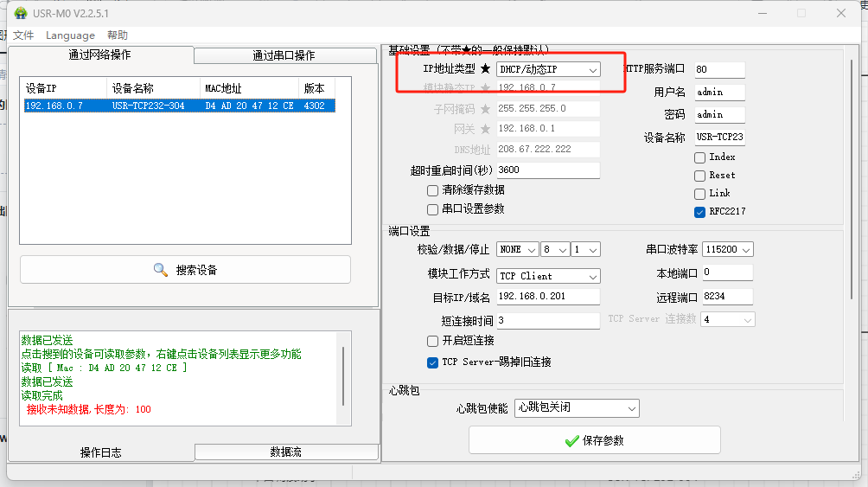Click log line 读取完成
This screenshot has width=868, height=487.
click(x=42, y=395)
